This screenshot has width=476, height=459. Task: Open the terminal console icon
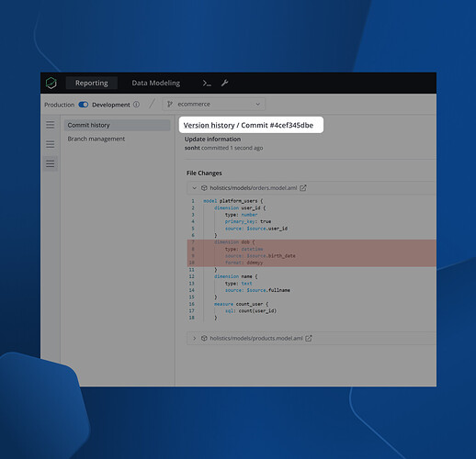[x=207, y=83]
